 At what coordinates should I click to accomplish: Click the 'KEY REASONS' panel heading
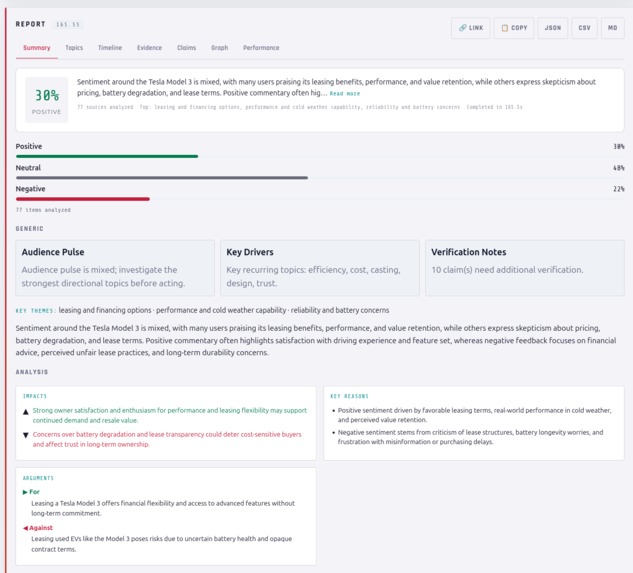(x=350, y=396)
